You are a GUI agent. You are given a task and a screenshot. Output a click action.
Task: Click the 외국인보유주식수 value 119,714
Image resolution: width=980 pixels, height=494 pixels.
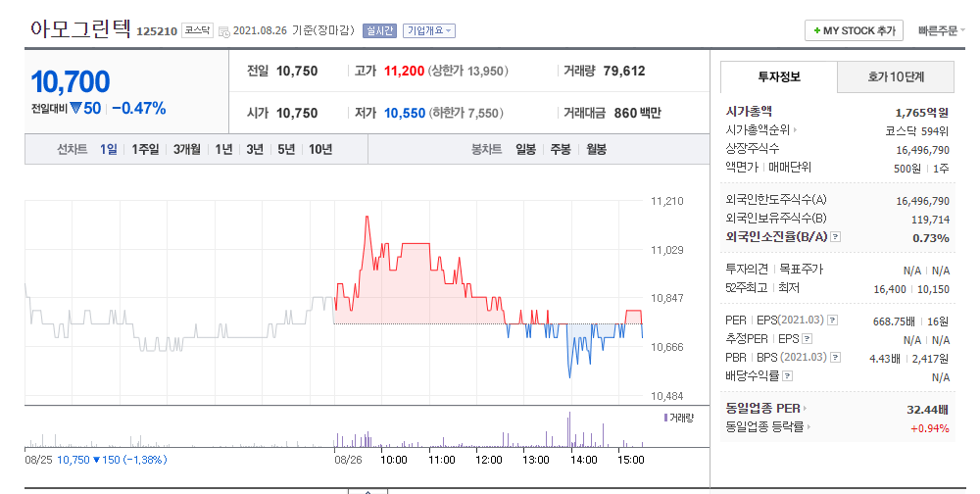tap(930, 220)
